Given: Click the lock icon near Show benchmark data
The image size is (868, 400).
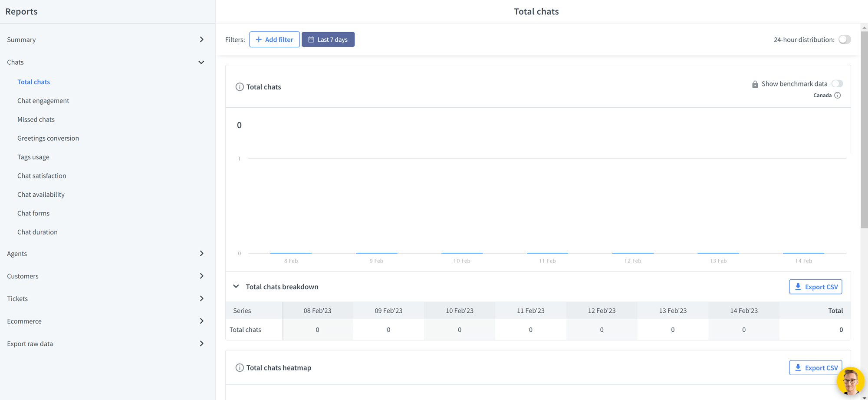Looking at the screenshot, I should click(x=755, y=84).
